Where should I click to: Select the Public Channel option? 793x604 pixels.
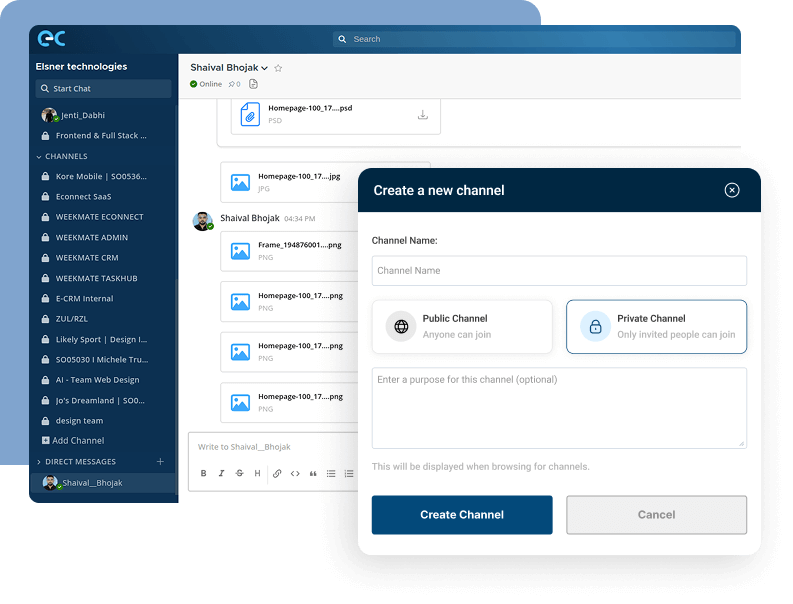pyautogui.click(x=462, y=326)
